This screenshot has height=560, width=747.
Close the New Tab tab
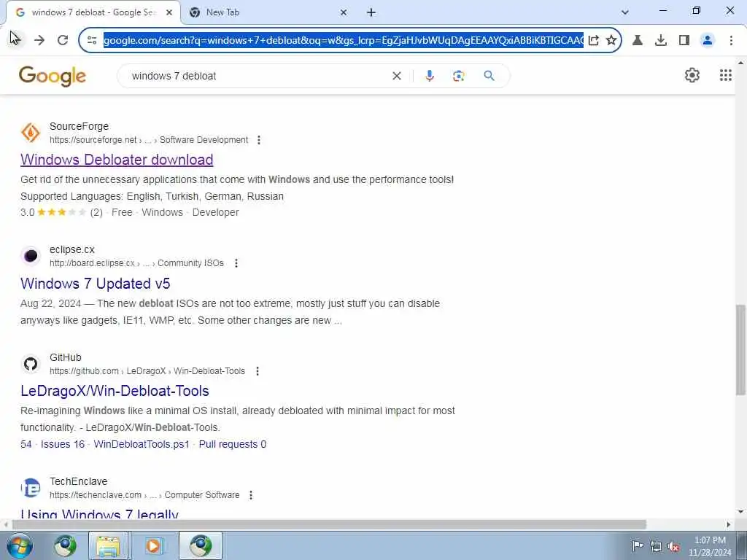pyautogui.click(x=344, y=12)
